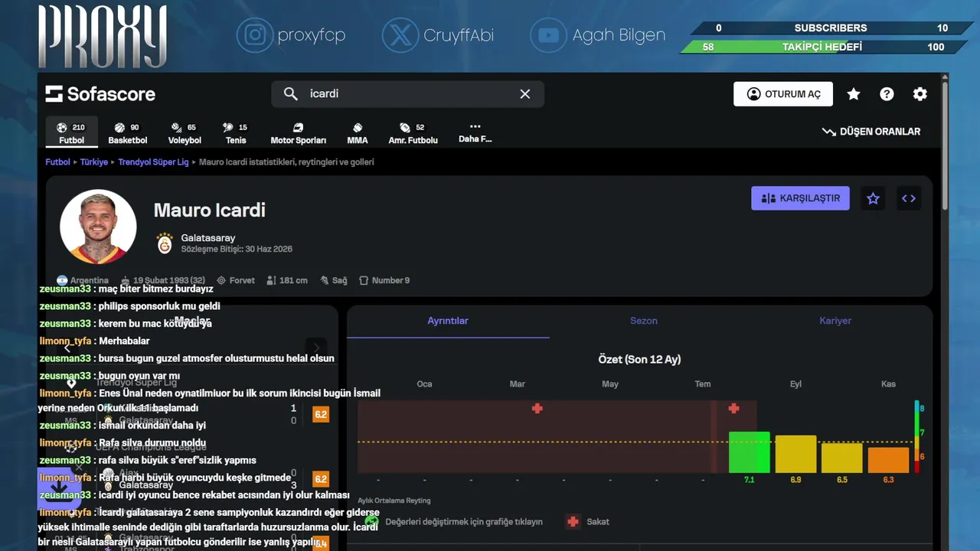Open DÜŞEN ORANLAR dropping odds link
The height and width of the screenshot is (551, 980).
(871, 132)
